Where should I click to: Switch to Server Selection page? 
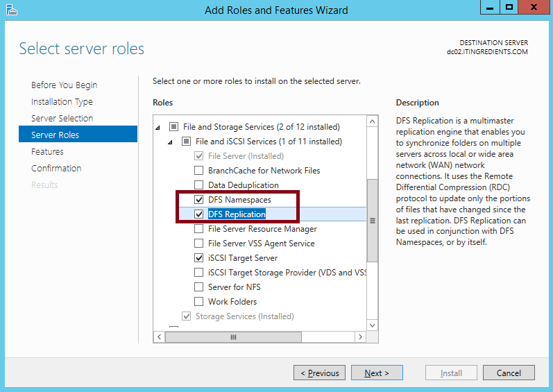click(62, 119)
